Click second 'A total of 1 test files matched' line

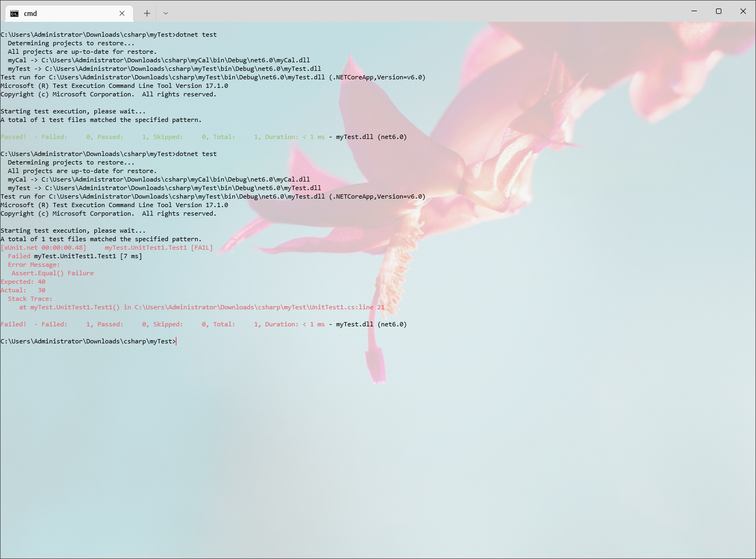point(101,239)
